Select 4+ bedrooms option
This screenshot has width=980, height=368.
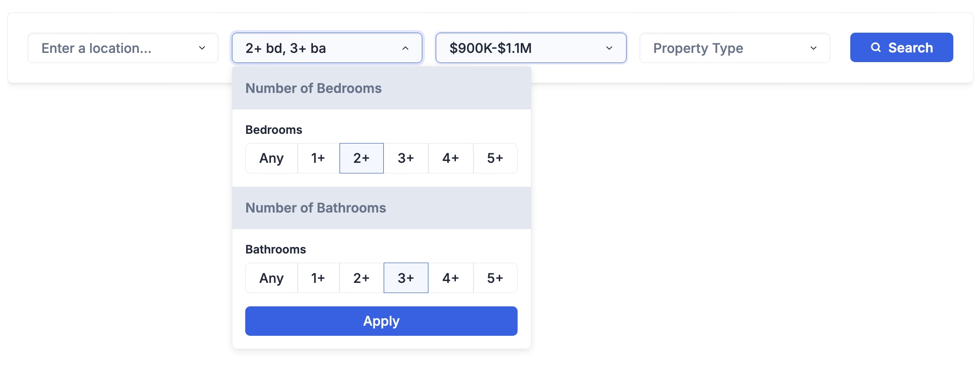point(450,158)
